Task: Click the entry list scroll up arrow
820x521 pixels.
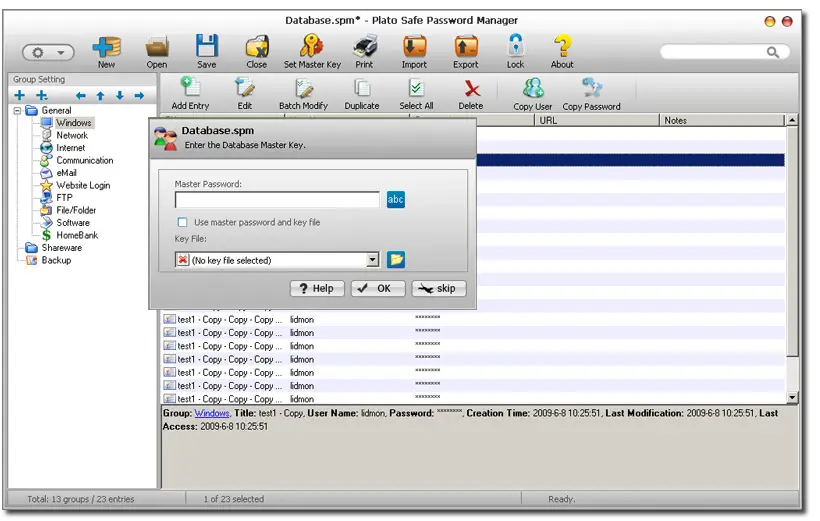Action: click(792, 120)
